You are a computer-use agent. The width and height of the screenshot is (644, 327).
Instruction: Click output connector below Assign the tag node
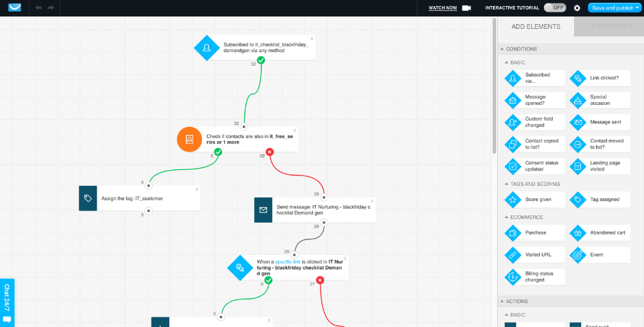pyautogui.click(x=149, y=210)
